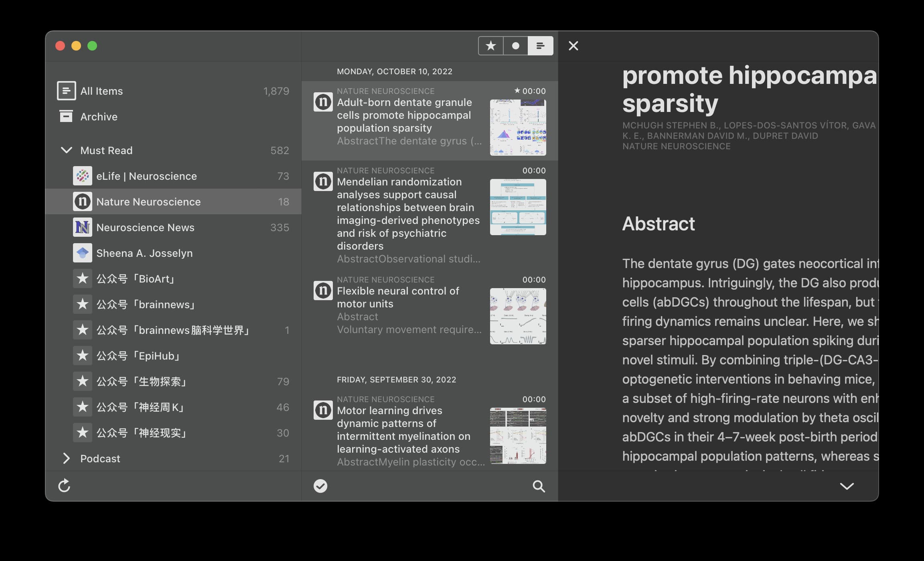Click the Abstract heading in reader
Viewport: 924px width, 561px height.
[658, 224]
